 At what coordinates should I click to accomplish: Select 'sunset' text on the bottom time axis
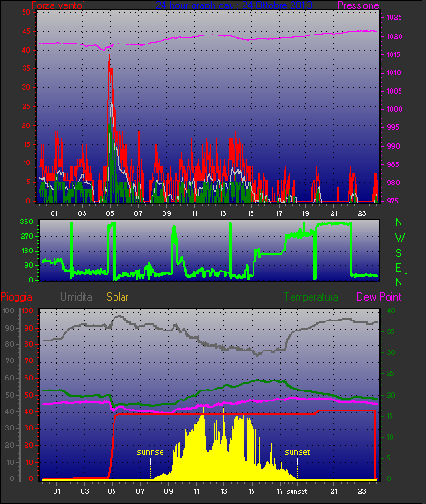point(297,492)
